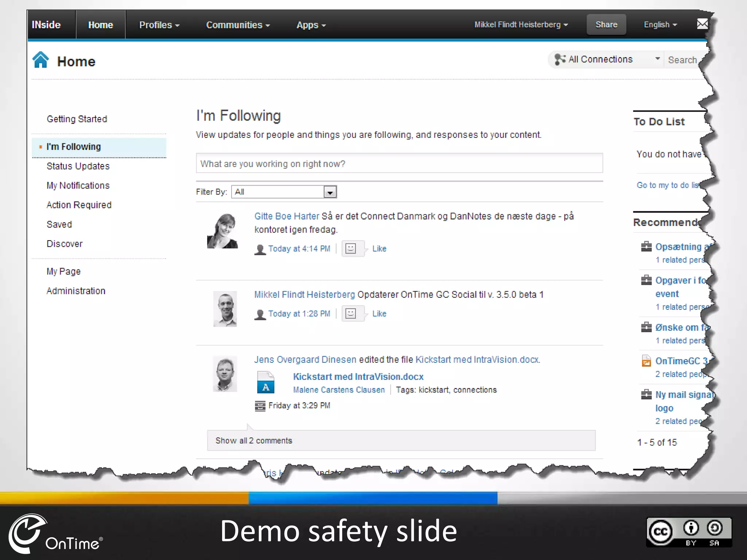Click the "Friday at 3:29 PM" timestamp text
The height and width of the screenshot is (560, 747).
pos(299,405)
